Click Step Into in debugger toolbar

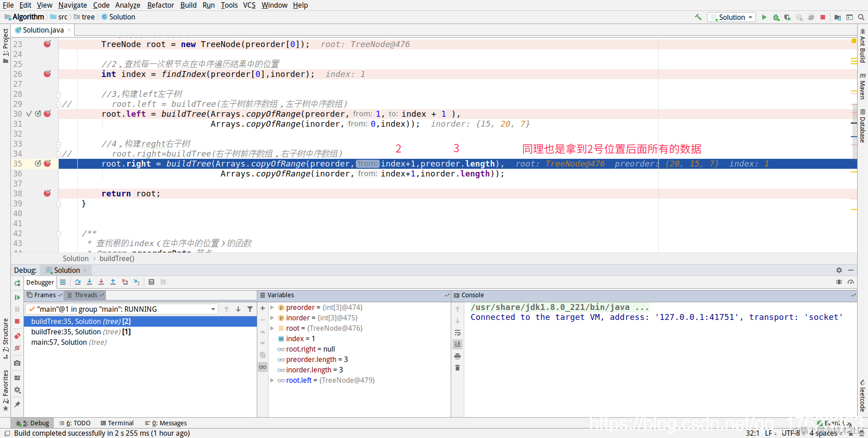90,282
